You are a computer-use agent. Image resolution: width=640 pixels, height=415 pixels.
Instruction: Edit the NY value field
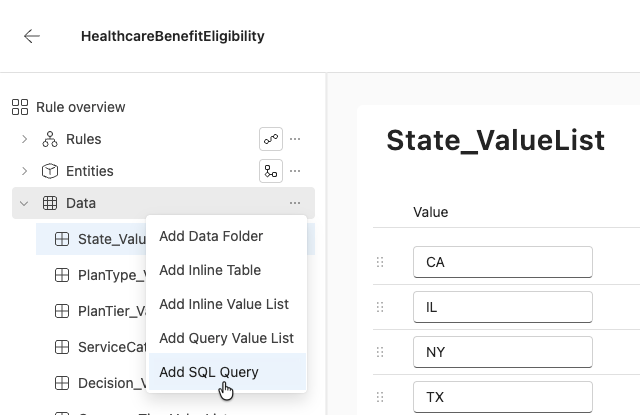tap(502, 352)
